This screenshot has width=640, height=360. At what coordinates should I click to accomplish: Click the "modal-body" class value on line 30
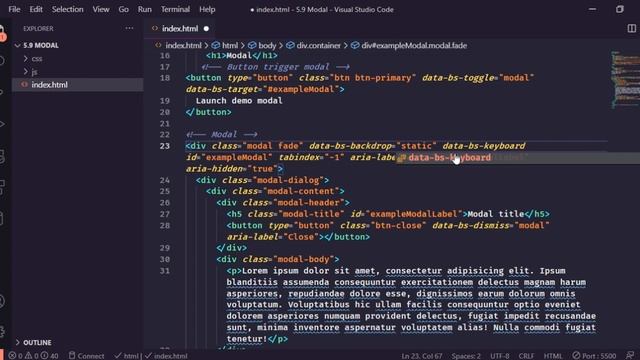[304, 259]
